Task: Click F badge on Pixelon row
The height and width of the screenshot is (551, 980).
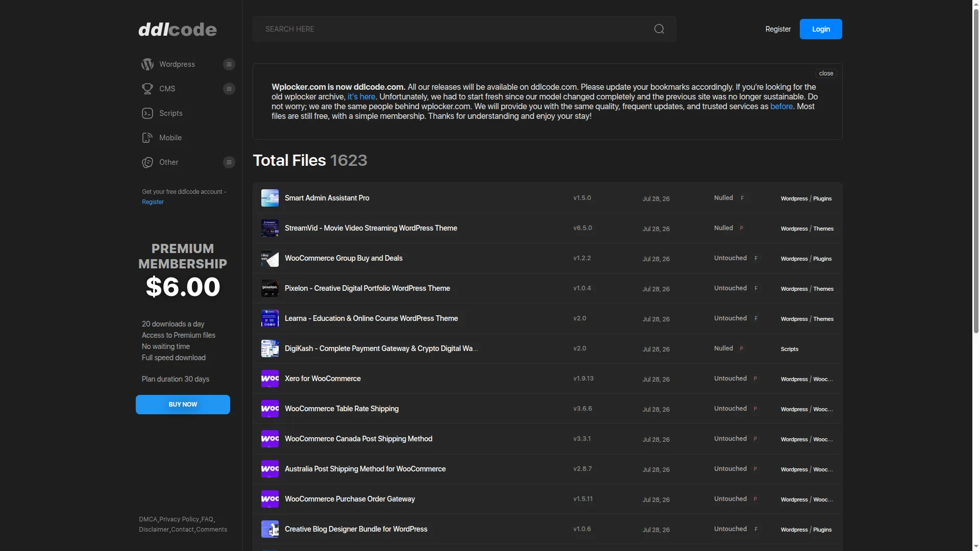Action: point(756,288)
